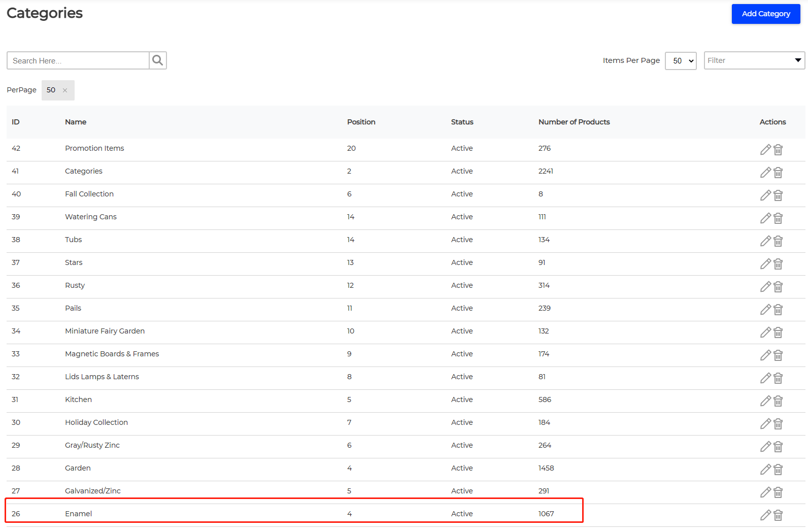Delete the Holiday Collection category
Image resolution: width=808 pixels, height=532 pixels.
coord(778,424)
